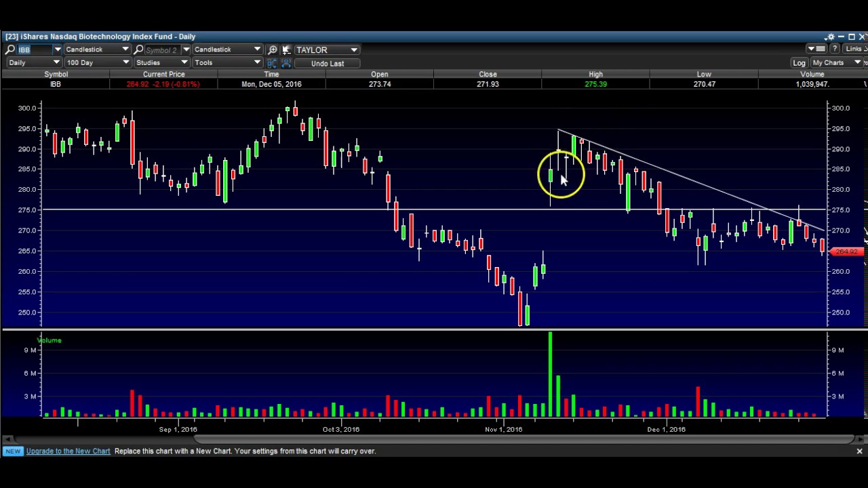The height and width of the screenshot is (488, 868).
Task: Click the 270.47 low value
Action: tap(704, 84)
